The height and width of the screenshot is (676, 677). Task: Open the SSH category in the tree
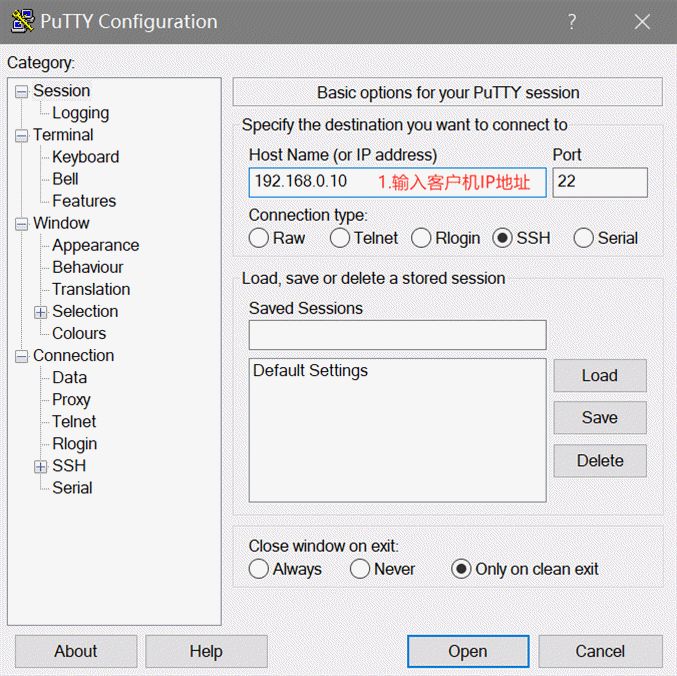click(69, 466)
